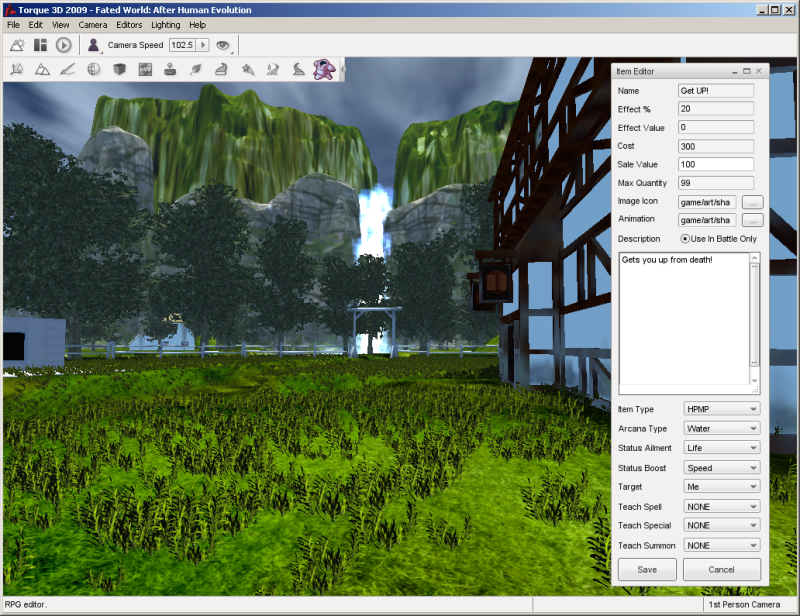Open the Lighting menu
Viewport: 800px width, 616px height.
(x=165, y=24)
